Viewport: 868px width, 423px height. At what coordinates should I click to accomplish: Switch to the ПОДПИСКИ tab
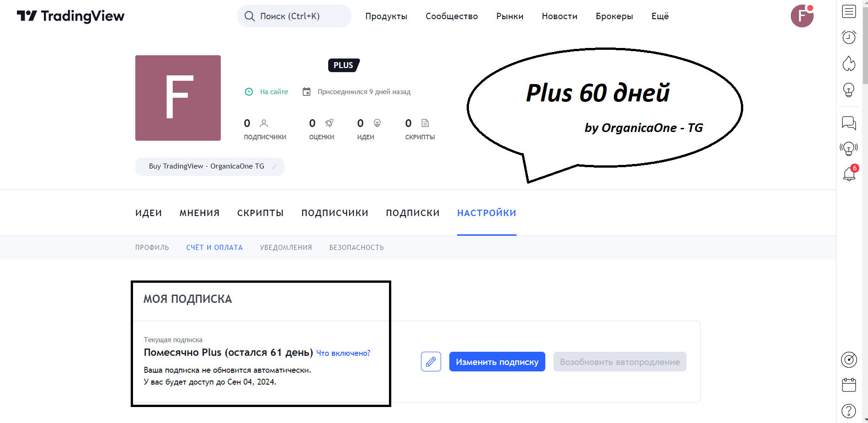(413, 213)
